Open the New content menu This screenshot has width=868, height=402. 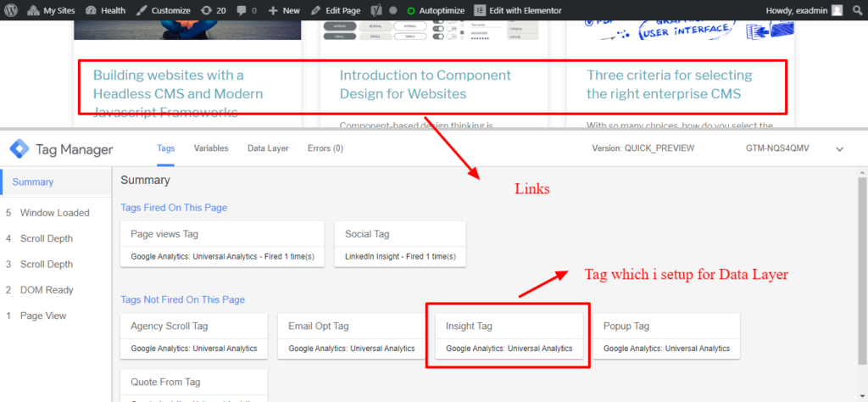[x=283, y=10]
